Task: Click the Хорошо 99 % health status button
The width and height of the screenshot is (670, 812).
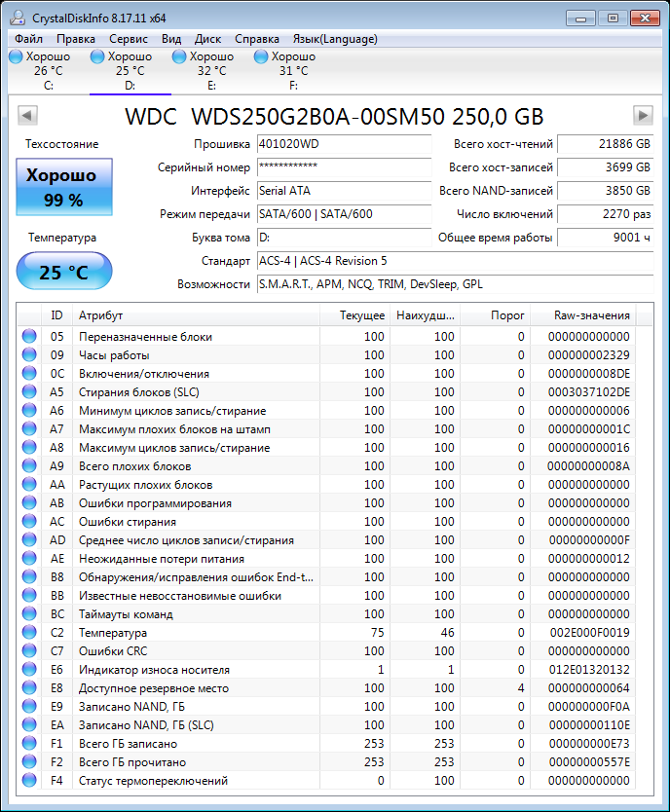Action: [x=64, y=188]
